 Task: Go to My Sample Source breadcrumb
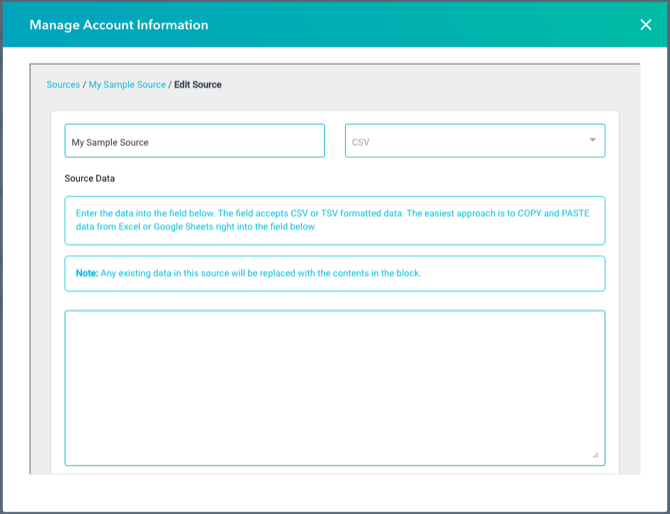click(127, 85)
